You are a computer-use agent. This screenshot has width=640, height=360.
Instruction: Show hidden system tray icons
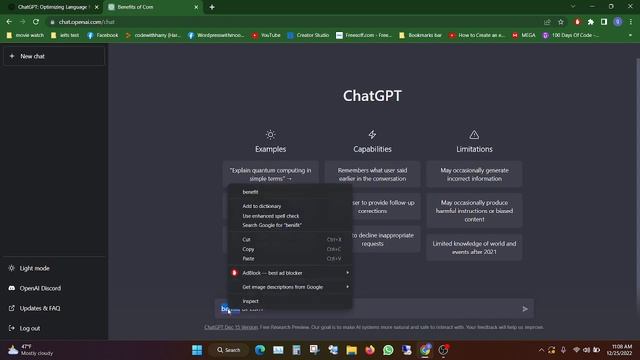[x=541, y=350]
